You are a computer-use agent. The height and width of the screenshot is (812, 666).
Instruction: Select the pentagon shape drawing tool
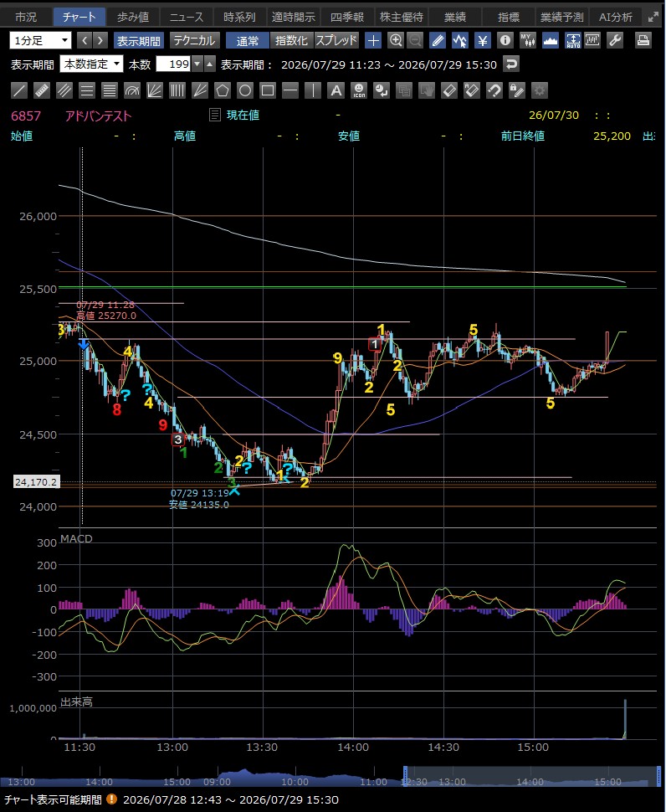[x=223, y=90]
